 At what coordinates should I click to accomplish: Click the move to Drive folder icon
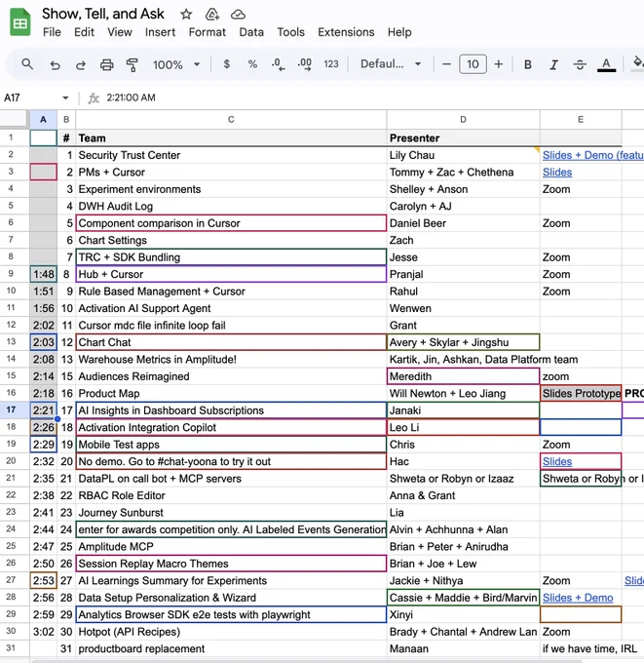[x=212, y=15]
